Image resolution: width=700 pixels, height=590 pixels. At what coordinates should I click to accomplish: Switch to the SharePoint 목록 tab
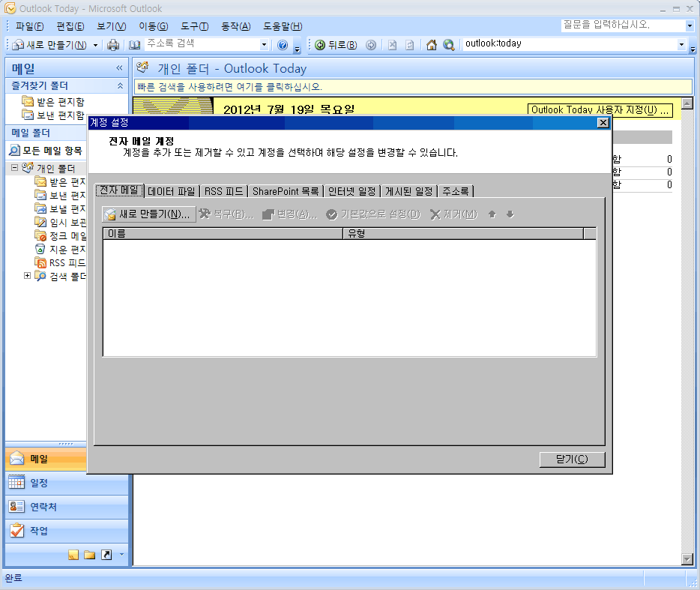[286, 191]
